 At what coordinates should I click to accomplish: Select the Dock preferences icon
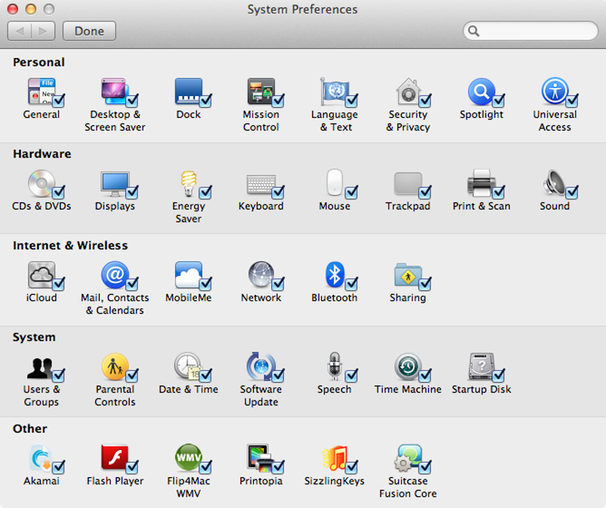(188, 91)
